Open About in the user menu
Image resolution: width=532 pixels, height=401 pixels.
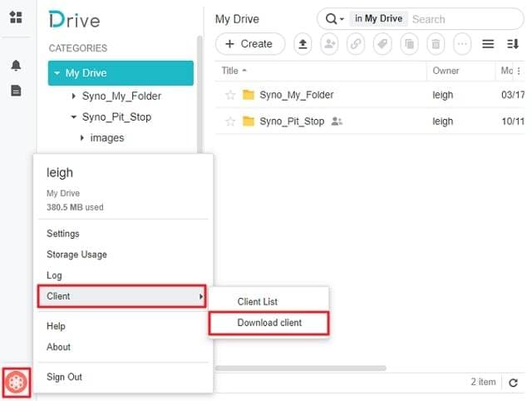coord(58,347)
